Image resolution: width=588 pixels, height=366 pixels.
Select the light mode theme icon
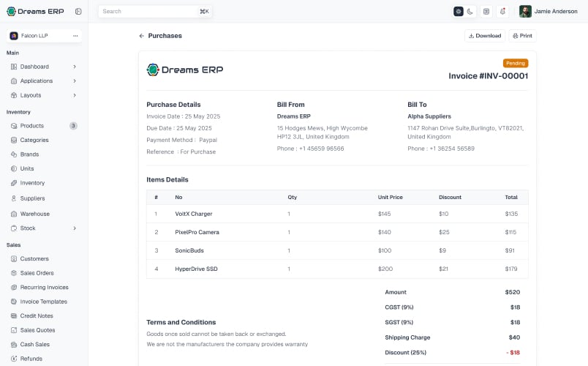[x=459, y=11]
